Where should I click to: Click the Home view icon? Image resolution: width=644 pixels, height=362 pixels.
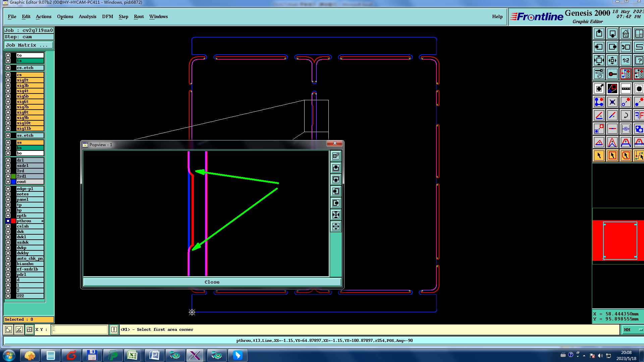626,34
